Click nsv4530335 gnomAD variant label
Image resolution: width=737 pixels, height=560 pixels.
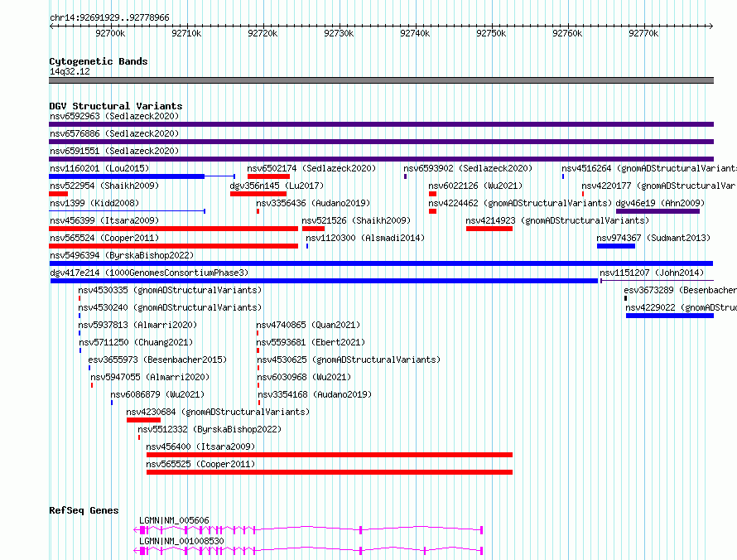(170, 290)
